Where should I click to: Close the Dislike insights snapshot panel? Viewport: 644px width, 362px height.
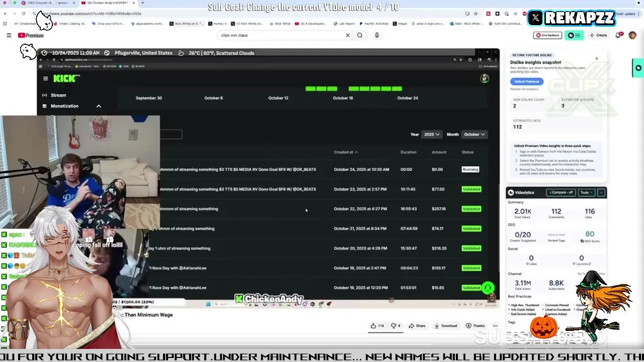coord(597,59)
